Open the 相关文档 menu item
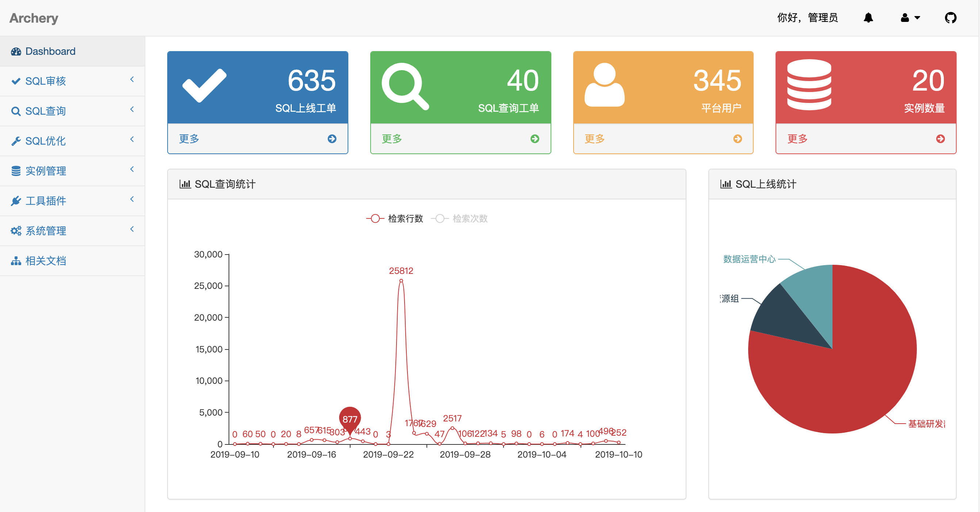Viewport: 980px width, 512px height. (72, 261)
